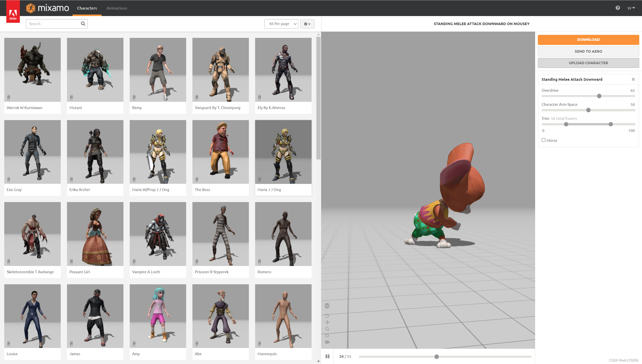The image size is (642, 364).
Task: Click the camera icon in viewport
Action: click(327, 342)
